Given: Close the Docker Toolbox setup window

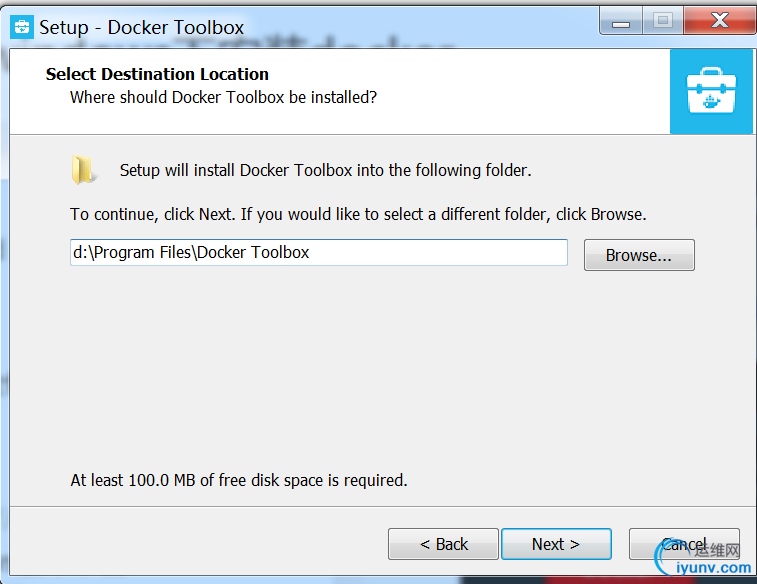Looking at the screenshot, I should (x=720, y=21).
